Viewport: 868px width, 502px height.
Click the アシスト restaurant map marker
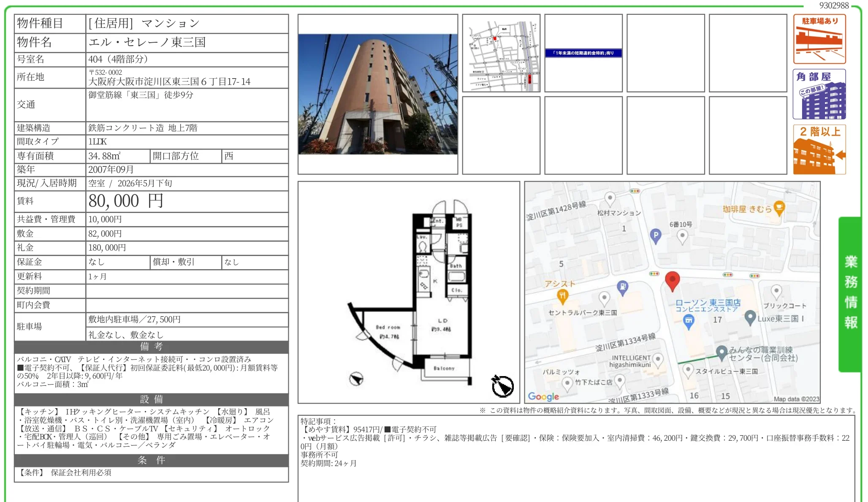[562, 295]
